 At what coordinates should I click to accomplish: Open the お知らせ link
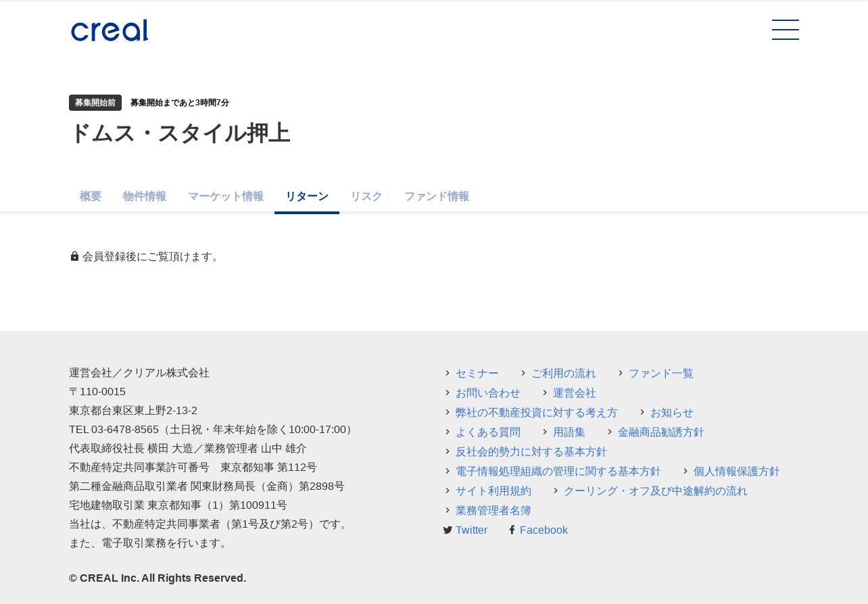click(x=672, y=413)
